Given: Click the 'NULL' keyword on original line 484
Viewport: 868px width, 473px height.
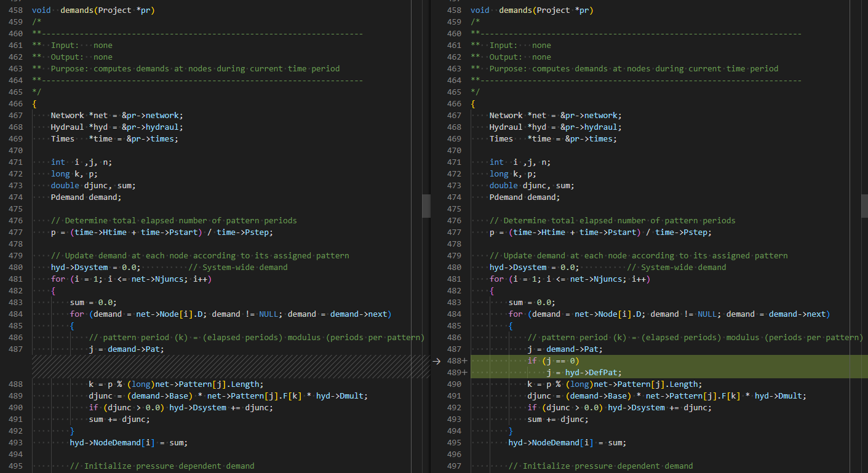Looking at the screenshot, I should coord(268,314).
